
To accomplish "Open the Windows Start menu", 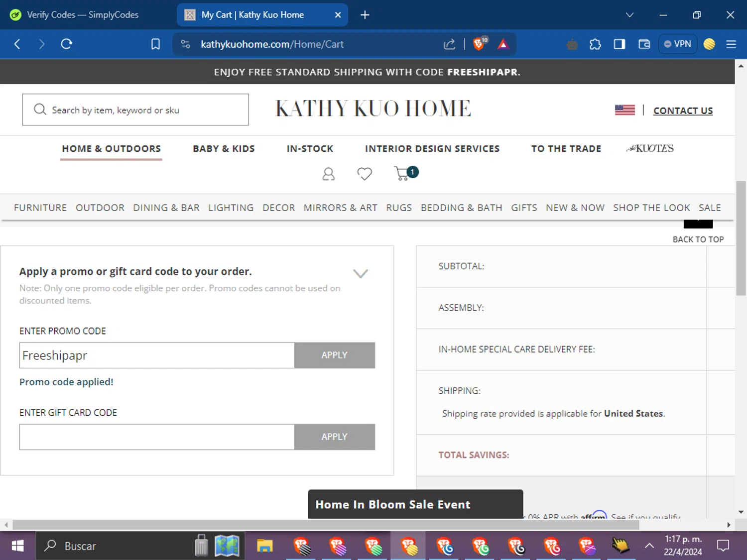I will (17, 546).
